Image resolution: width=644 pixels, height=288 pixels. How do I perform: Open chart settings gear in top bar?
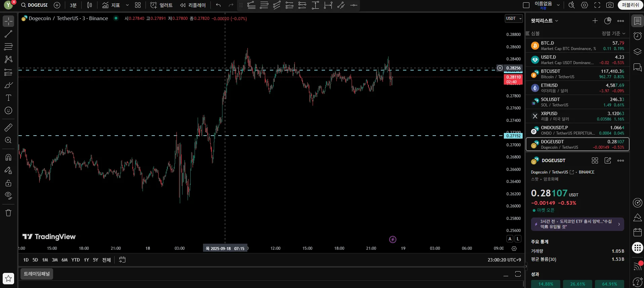(x=585, y=5)
